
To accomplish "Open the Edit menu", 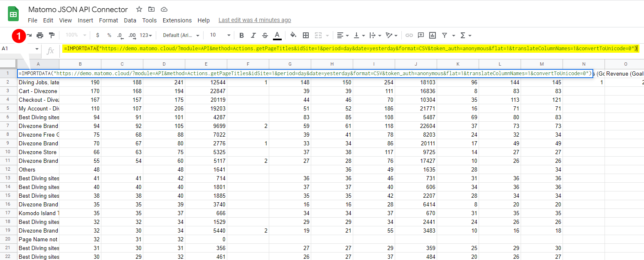I will pos(48,20).
